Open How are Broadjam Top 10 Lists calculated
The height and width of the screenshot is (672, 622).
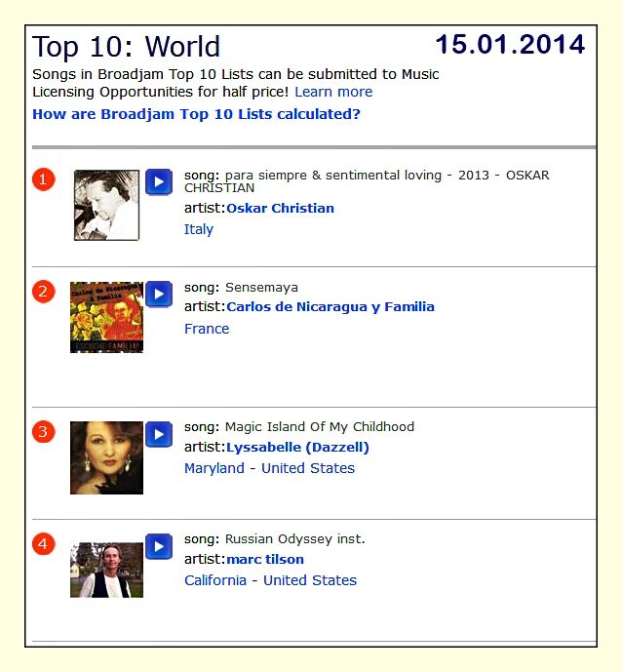coord(196,114)
